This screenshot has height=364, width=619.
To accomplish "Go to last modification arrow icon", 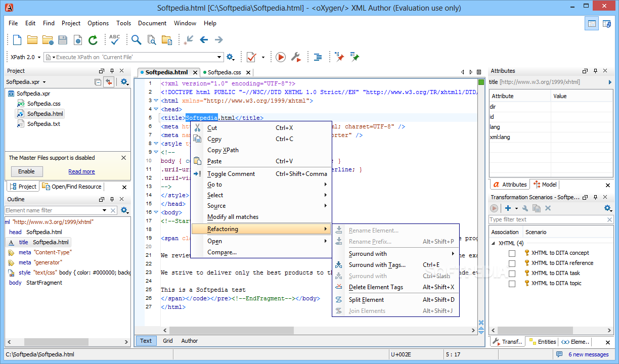I will (x=189, y=40).
